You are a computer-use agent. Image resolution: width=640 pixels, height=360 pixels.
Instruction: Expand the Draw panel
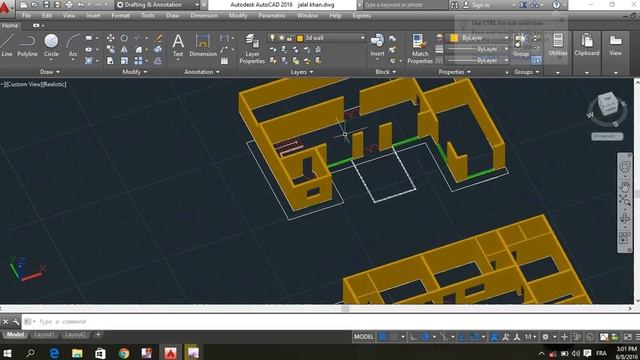(50, 72)
